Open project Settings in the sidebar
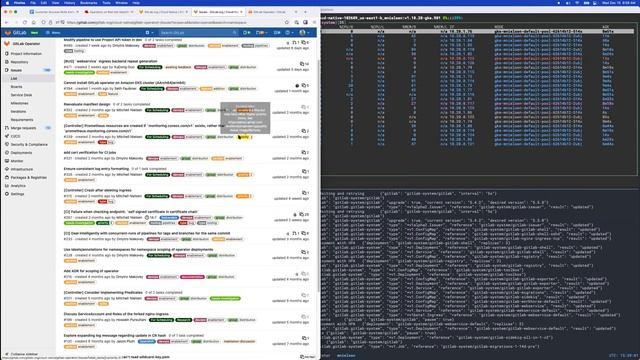Viewport: 640px width, 360px height. (x=17, y=194)
